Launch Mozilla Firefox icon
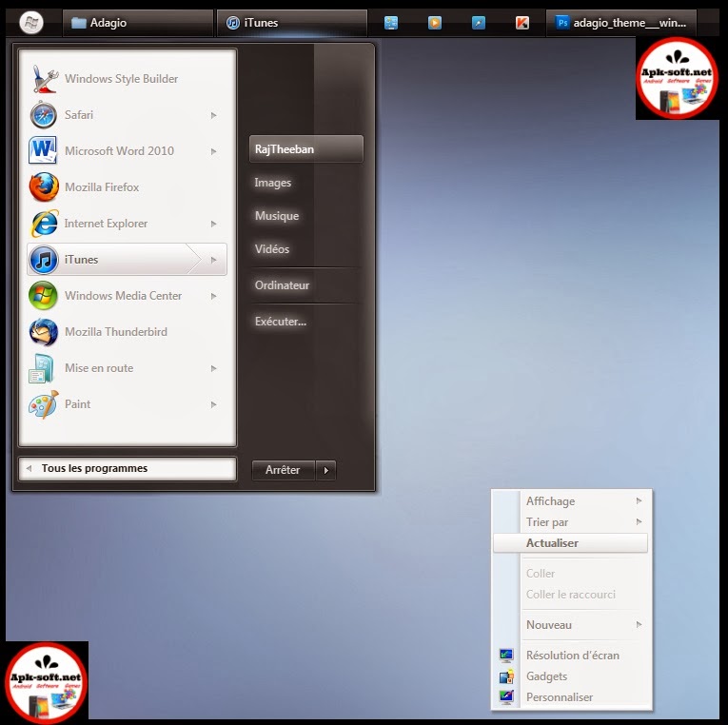 coord(44,187)
